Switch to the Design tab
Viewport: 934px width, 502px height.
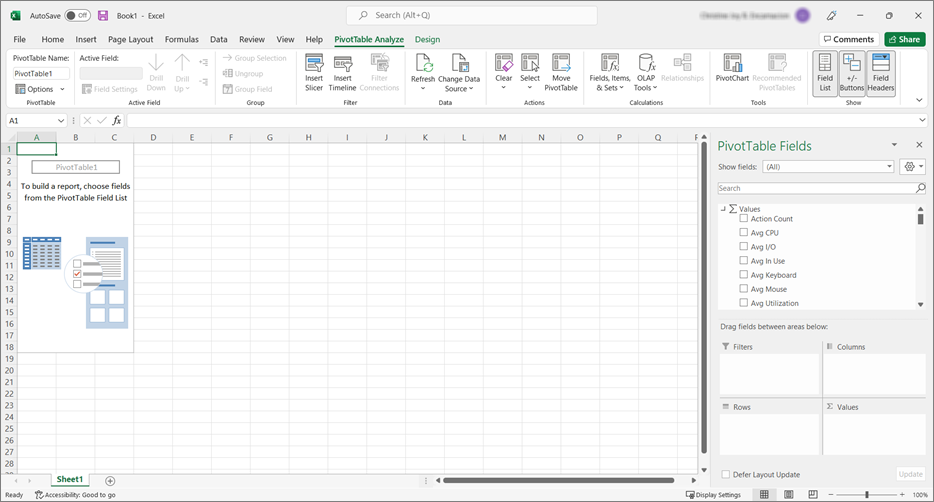pos(428,39)
